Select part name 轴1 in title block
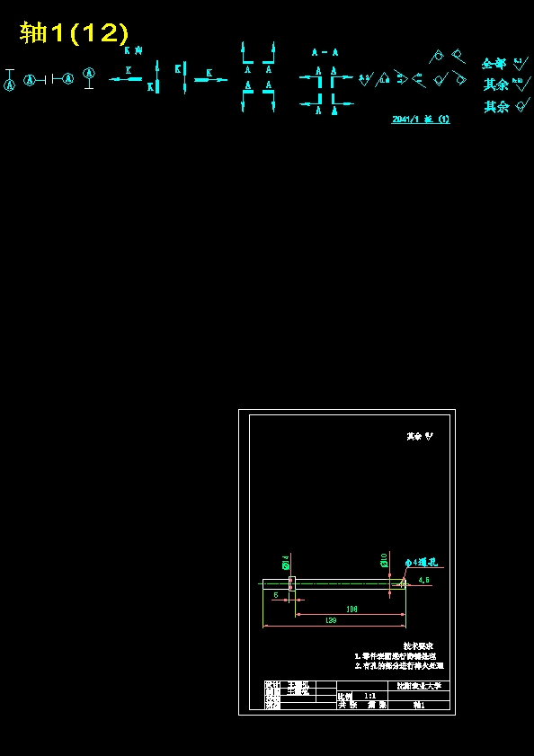The image size is (534, 756). click(x=419, y=705)
